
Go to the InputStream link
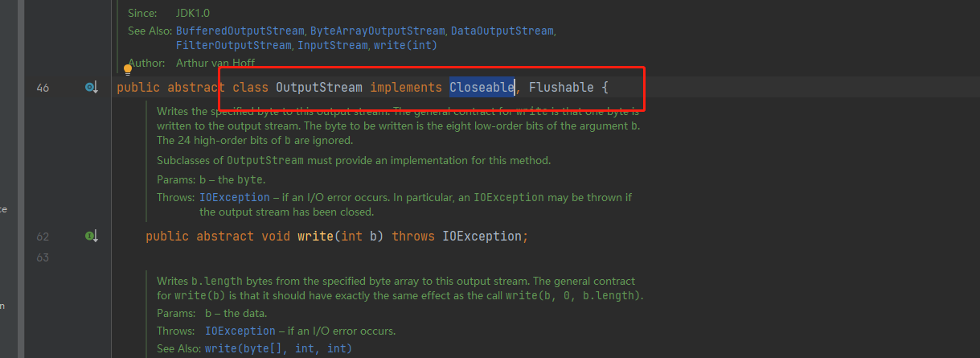click(334, 45)
